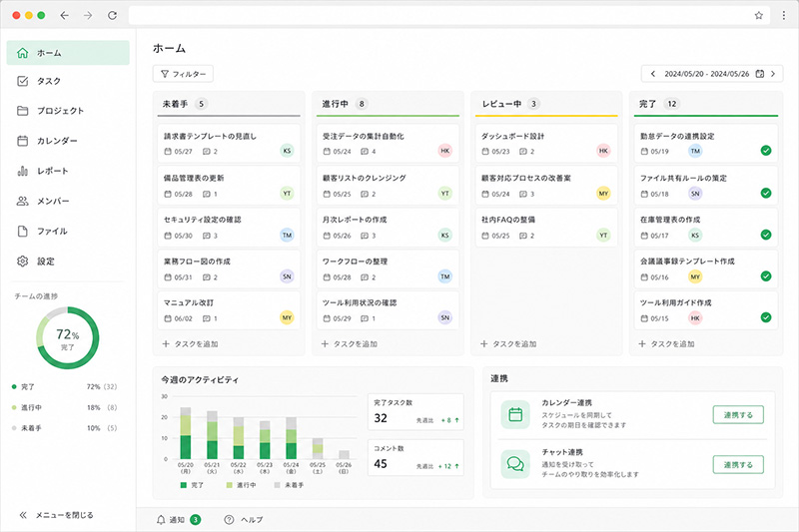The height and width of the screenshot is (532, 799).
Task: Open the フィルター button
Action: [x=183, y=74]
